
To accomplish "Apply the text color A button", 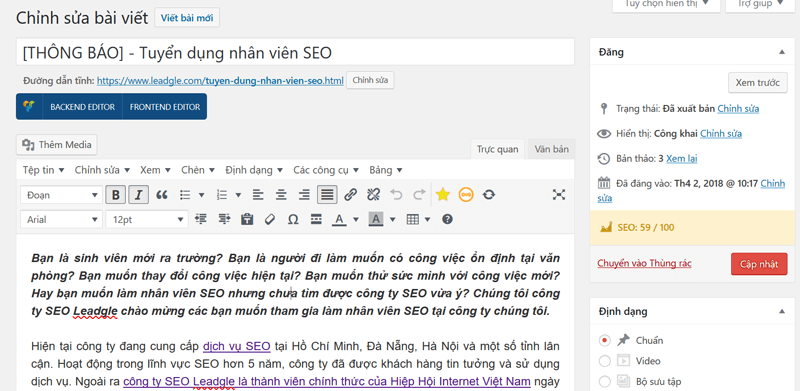I will click(x=339, y=219).
